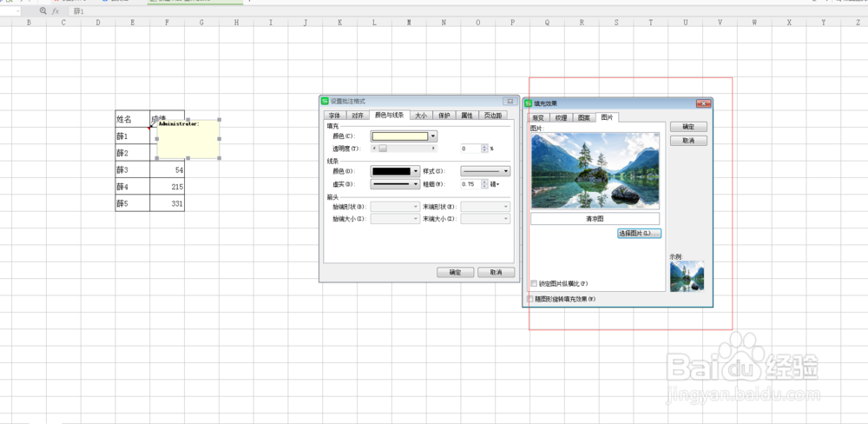The height and width of the screenshot is (424, 868).
Task: Click the 选择图片 button
Action: [640, 234]
